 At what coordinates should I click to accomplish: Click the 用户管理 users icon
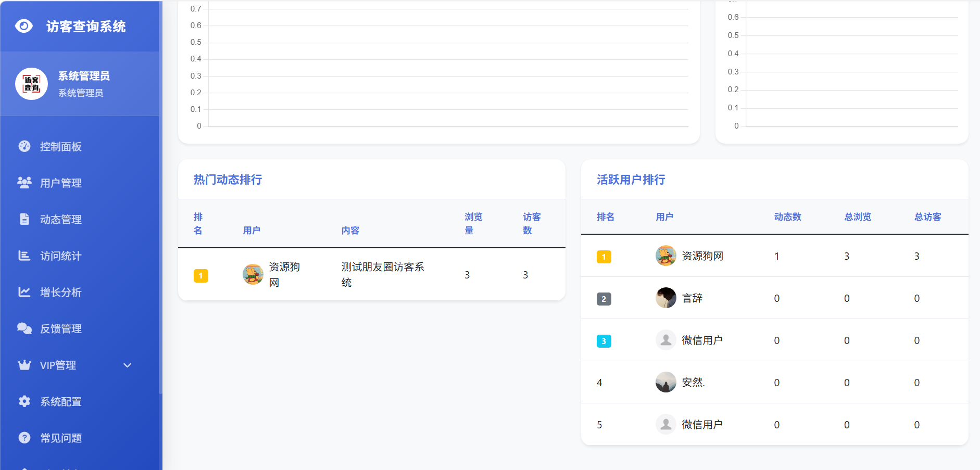(x=24, y=183)
